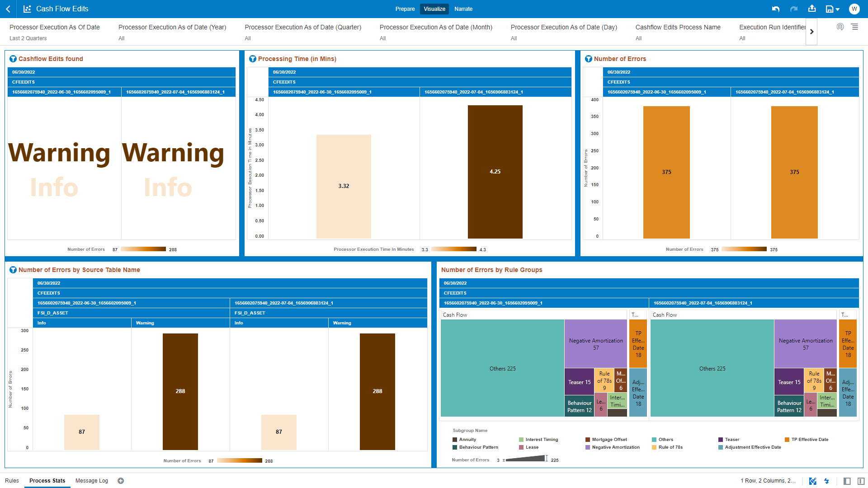Go to the Narrate mode
Screen dimensions: 868x488
463,9
